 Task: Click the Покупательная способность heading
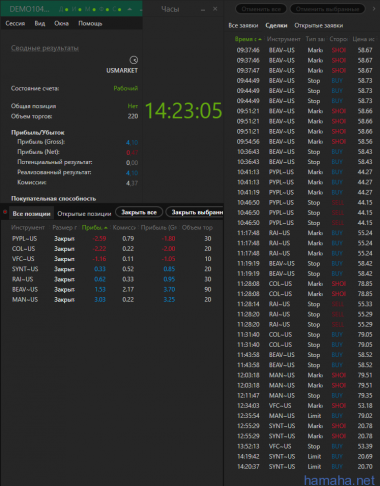tap(54, 199)
